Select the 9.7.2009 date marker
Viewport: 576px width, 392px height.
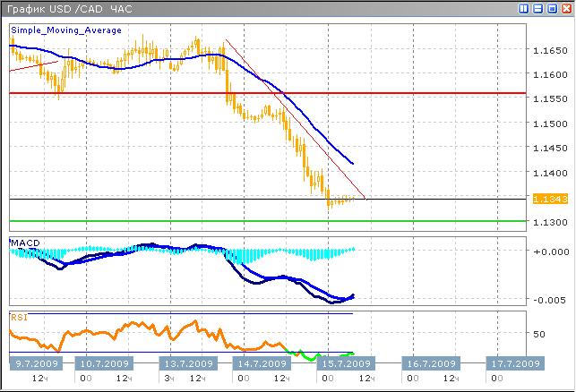pyautogui.click(x=39, y=364)
